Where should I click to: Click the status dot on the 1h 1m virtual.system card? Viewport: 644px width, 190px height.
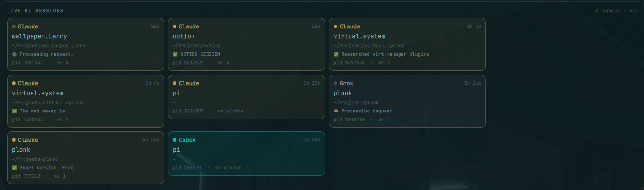click(x=335, y=26)
